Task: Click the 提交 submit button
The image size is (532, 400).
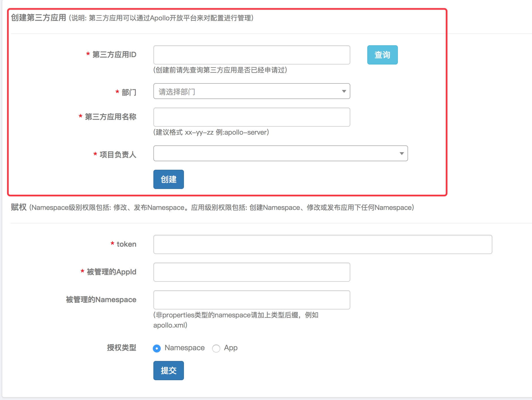Action: point(169,371)
